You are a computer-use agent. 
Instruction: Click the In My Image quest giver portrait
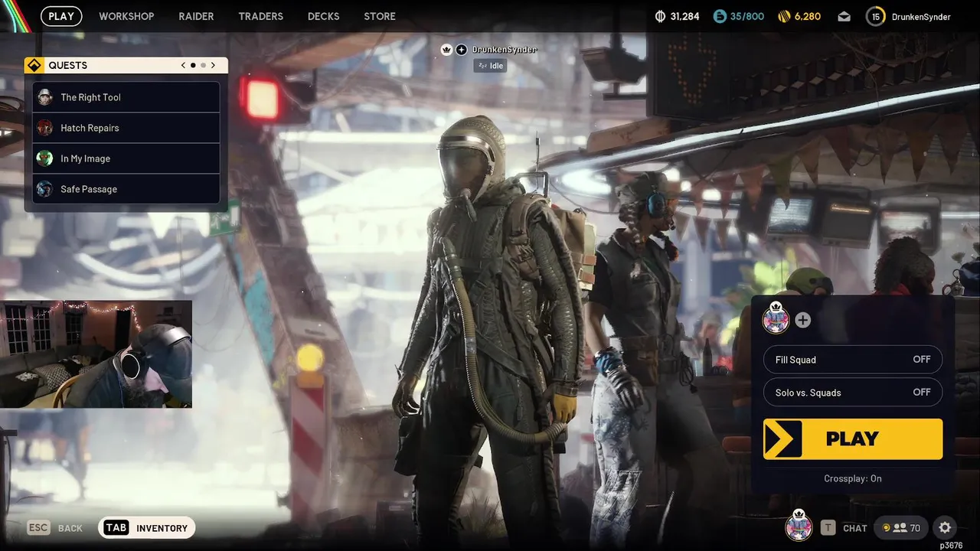pos(45,158)
